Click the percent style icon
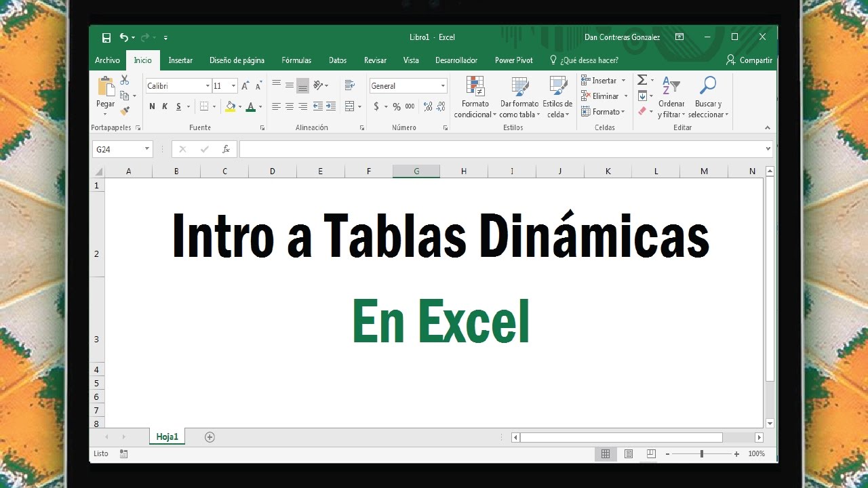The width and height of the screenshot is (868, 488). click(397, 106)
